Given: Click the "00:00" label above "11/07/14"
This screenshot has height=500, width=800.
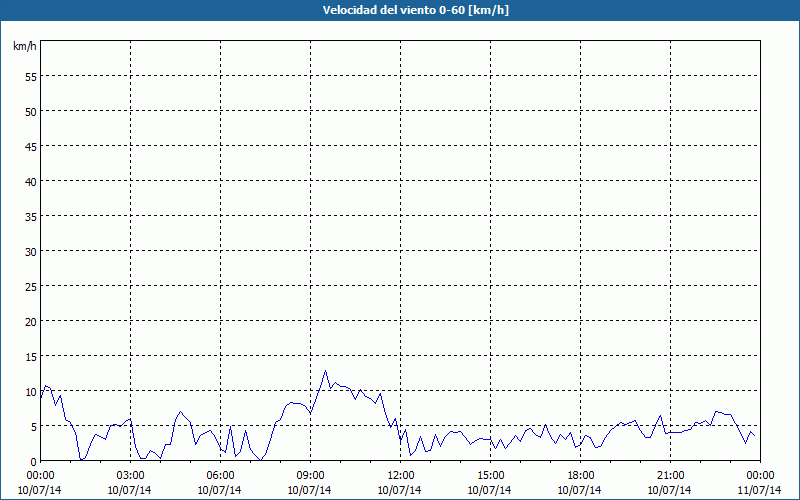Looking at the screenshot, I should (x=760, y=476).
